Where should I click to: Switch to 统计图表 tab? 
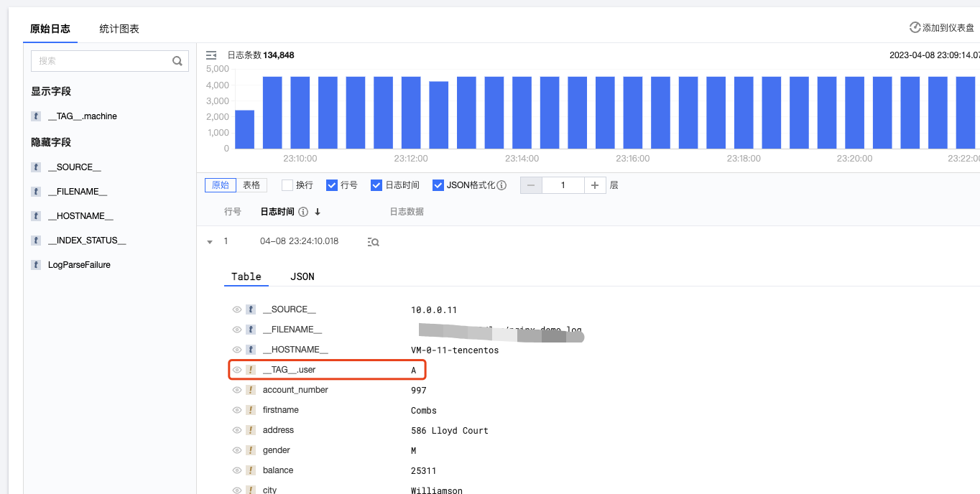coord(119,29)
